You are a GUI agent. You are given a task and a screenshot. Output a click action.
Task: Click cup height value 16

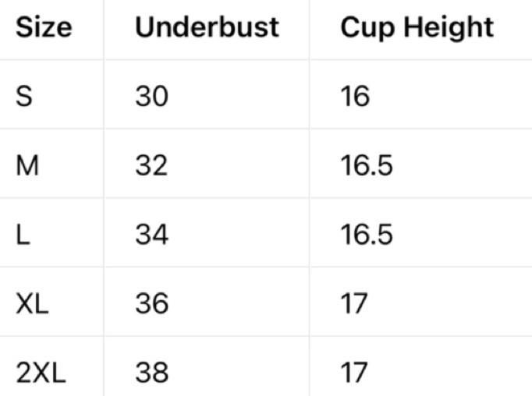[x=355, y=97]
